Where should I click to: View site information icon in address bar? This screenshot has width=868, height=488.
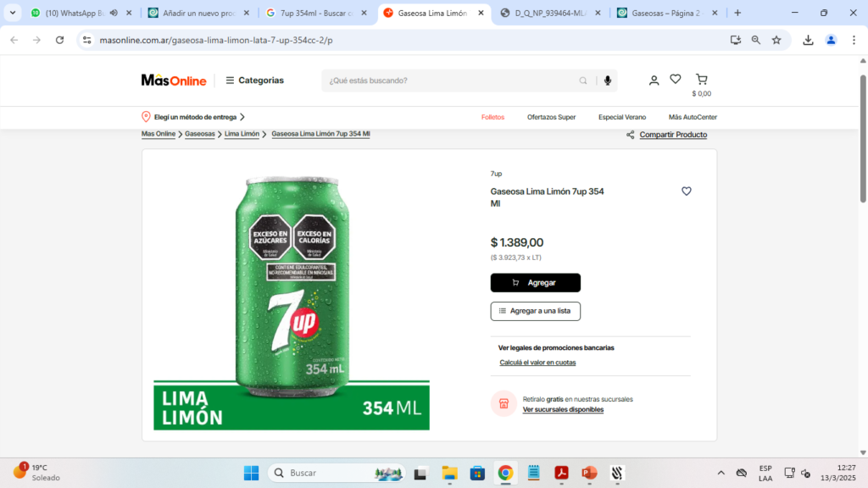click(x=87, y=40)
